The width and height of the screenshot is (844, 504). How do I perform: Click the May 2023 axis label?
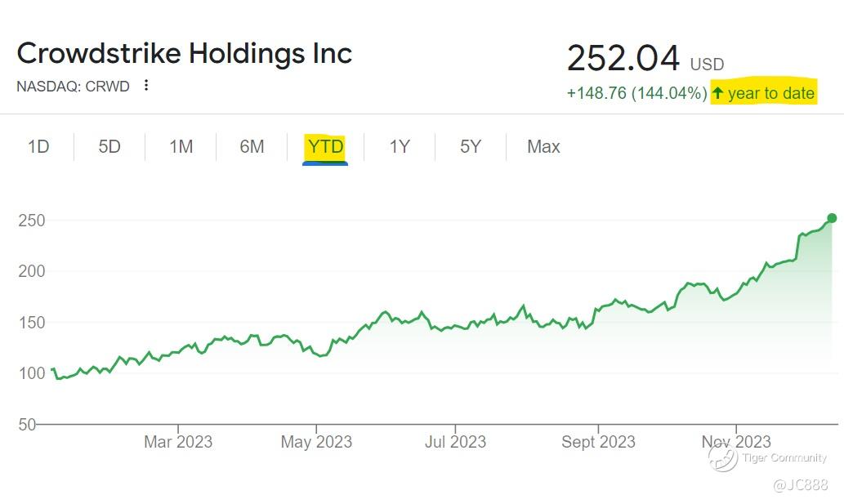316,442
